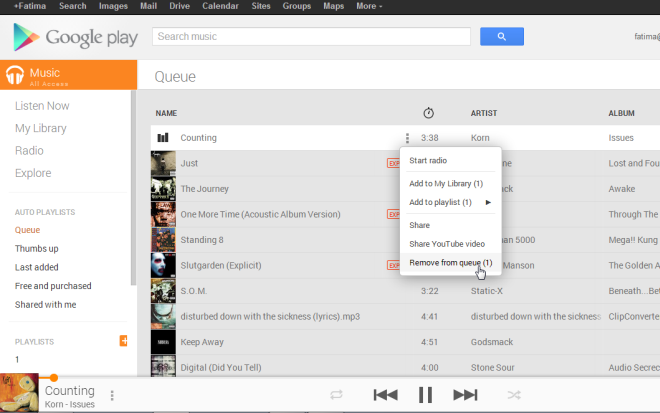
Task: Open Radio in sidebar
Action: pyautogui.click(x=29, y=150)
